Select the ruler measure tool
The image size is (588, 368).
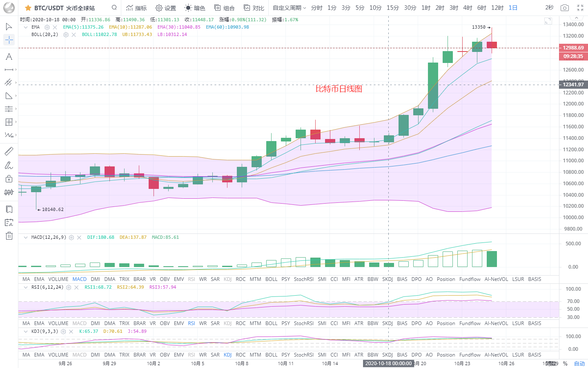tap(9, 151)
